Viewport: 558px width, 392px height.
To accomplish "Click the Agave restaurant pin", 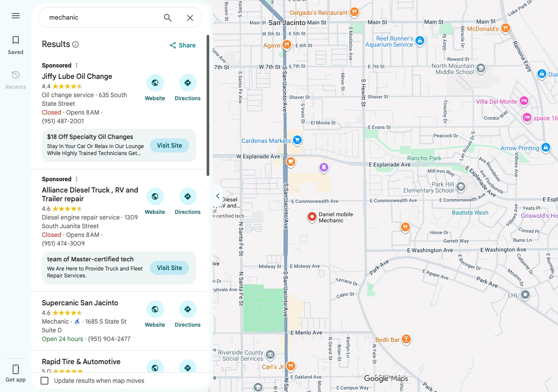I will tap(286, 44).
